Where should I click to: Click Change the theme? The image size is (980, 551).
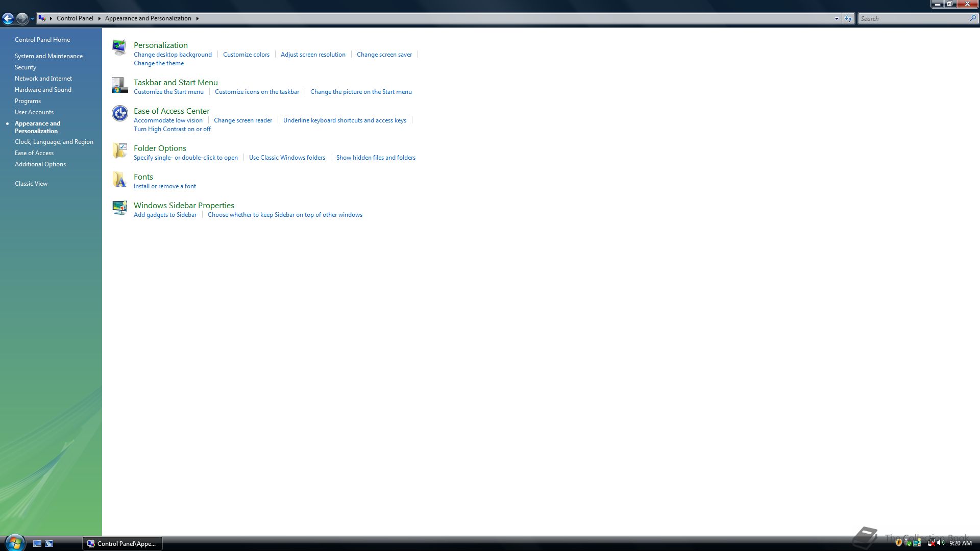(x=159, y=63)
